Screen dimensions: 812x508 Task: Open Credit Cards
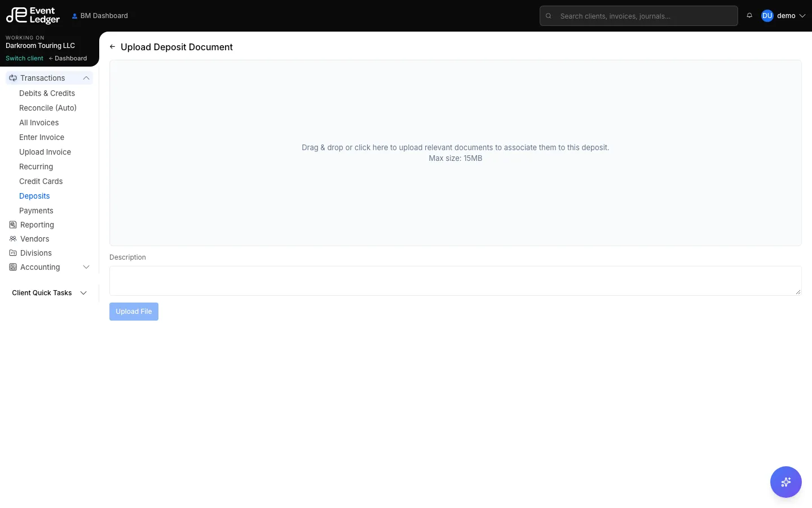click(x=41, y=181)
